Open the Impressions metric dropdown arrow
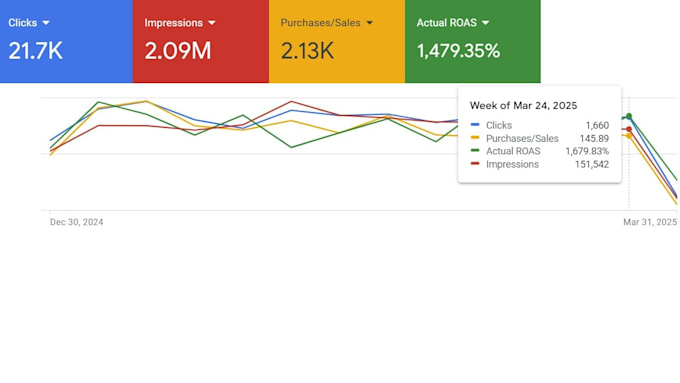 212,23
